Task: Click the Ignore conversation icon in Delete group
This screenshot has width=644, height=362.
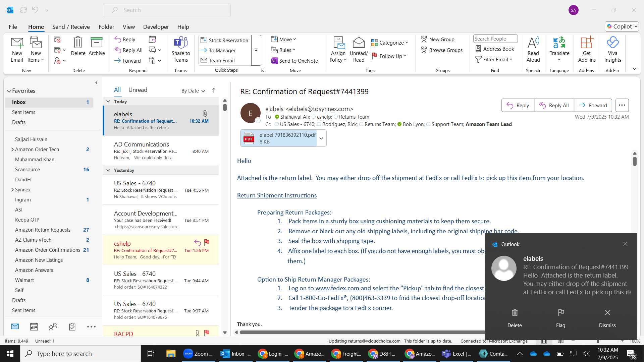Action: (x=57, y=40)
